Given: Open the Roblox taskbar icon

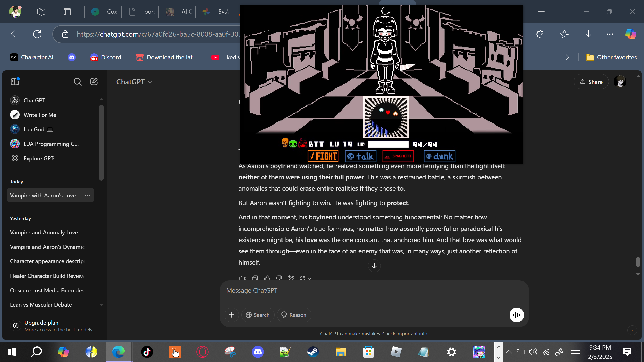Looking at the screenshot, I should point(396,352).
